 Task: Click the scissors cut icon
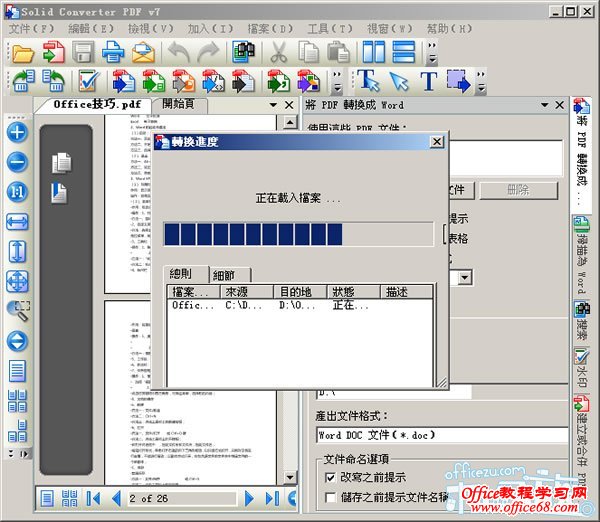(280, 52)
